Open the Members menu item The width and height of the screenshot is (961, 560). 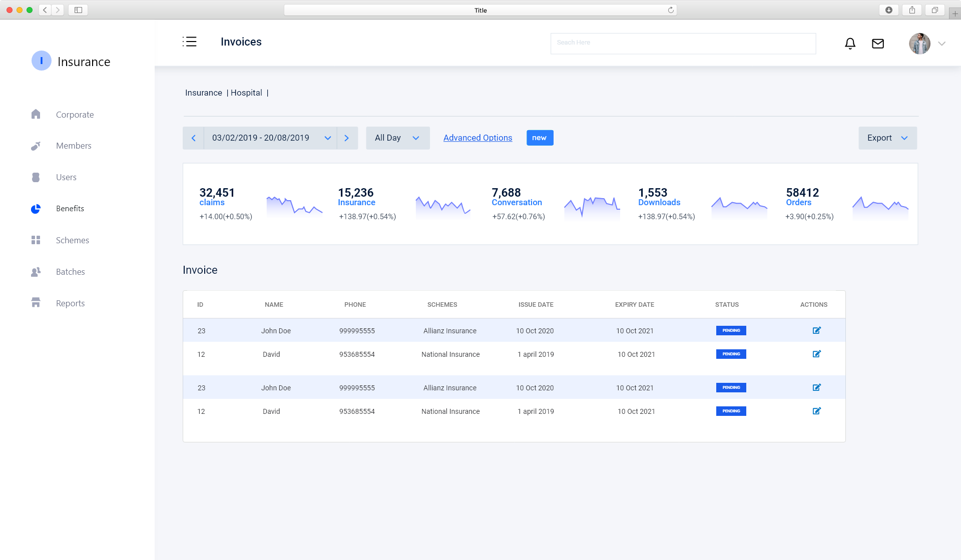click(x=74, y=146)
